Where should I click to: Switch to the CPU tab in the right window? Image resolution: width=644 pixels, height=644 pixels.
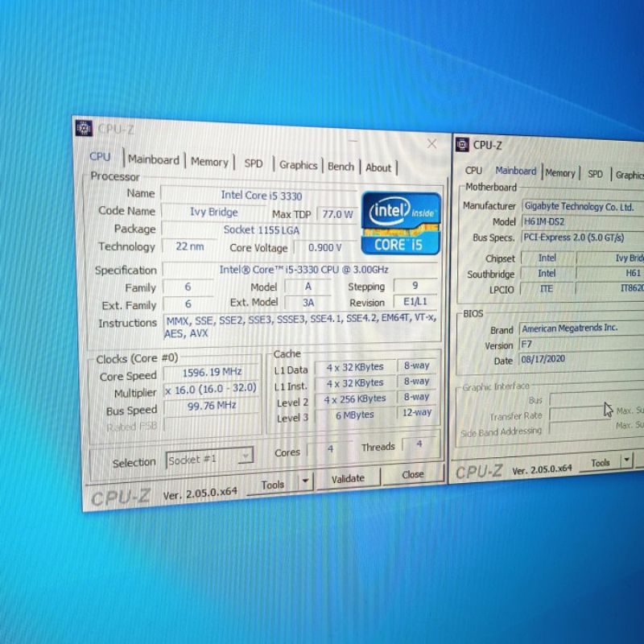pos(474,171)
